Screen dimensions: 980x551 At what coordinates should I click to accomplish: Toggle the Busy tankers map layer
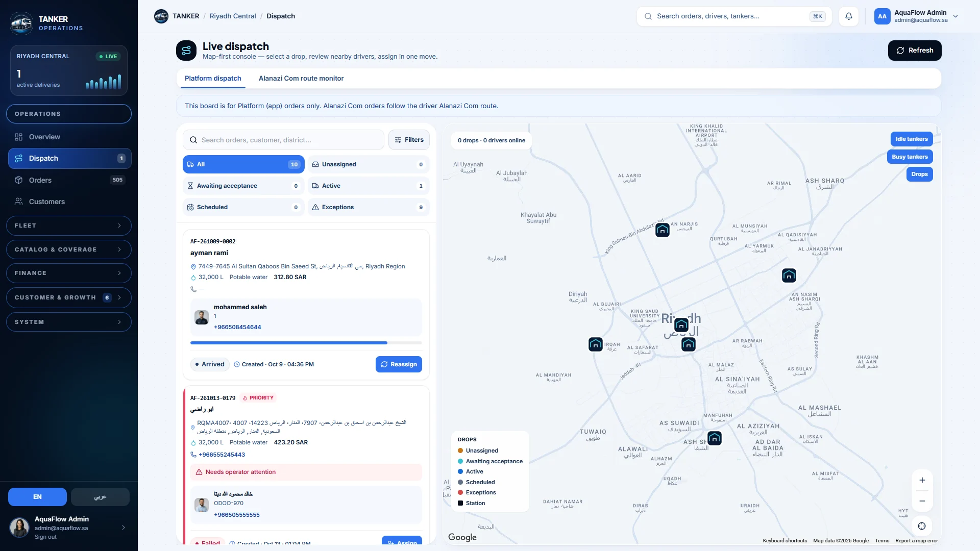pyautogui.click(x=910, y=157)
